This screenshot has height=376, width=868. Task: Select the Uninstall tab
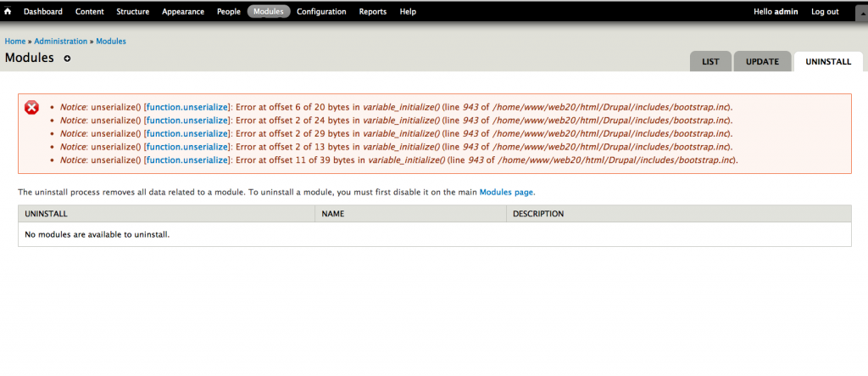(828, 62)
